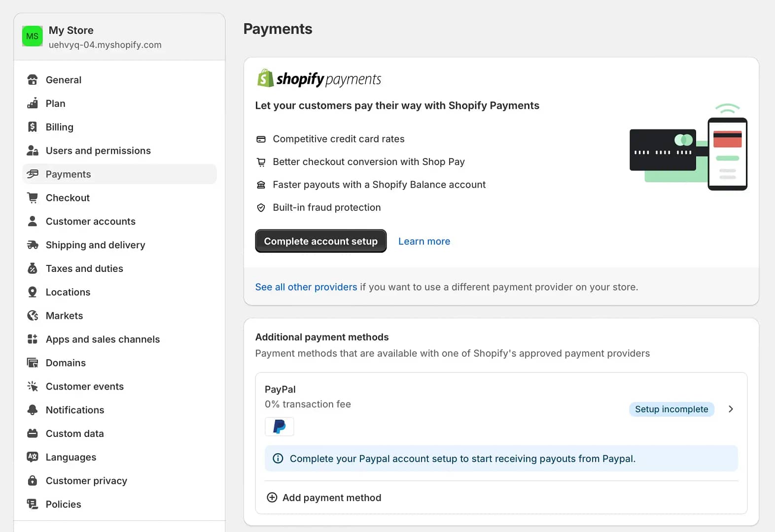775x532 pixels.
Task: Click the Shopify Payments bag logo
Action: (x=265, y=78)
